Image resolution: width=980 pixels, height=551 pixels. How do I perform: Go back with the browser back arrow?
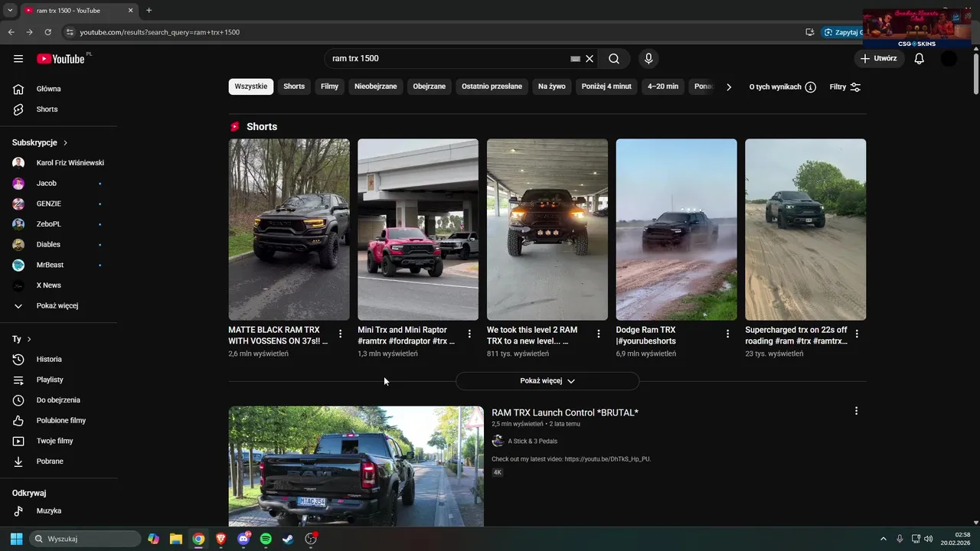[11, 32]
